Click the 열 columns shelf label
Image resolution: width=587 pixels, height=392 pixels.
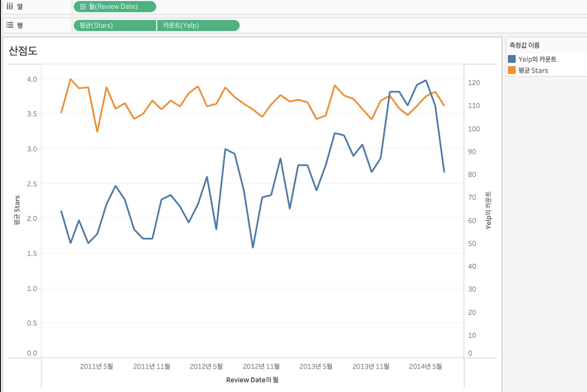tap(20, 6)
